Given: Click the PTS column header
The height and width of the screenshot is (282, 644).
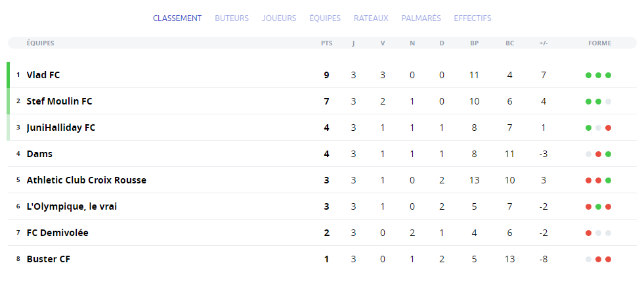Looking at the screenshot, I should point(327,43).
